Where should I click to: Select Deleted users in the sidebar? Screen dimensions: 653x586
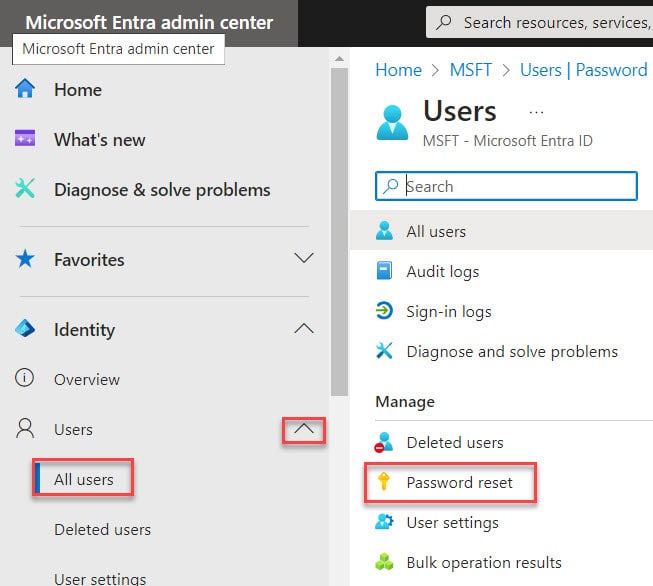click(102, 529)
